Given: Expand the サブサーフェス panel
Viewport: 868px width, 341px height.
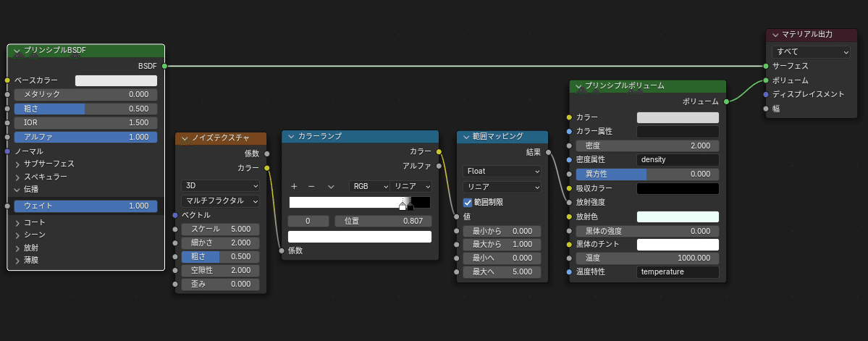Looking at the screenshot, I should pos(17,164).
